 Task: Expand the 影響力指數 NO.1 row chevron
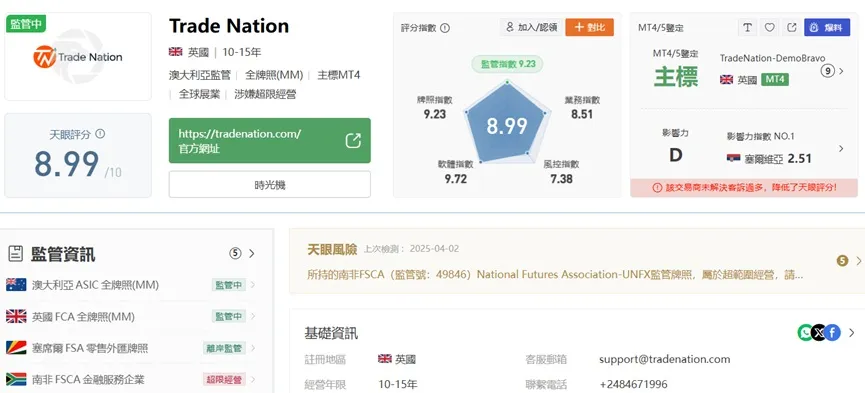pyautogui.click(x=841, y=148)
